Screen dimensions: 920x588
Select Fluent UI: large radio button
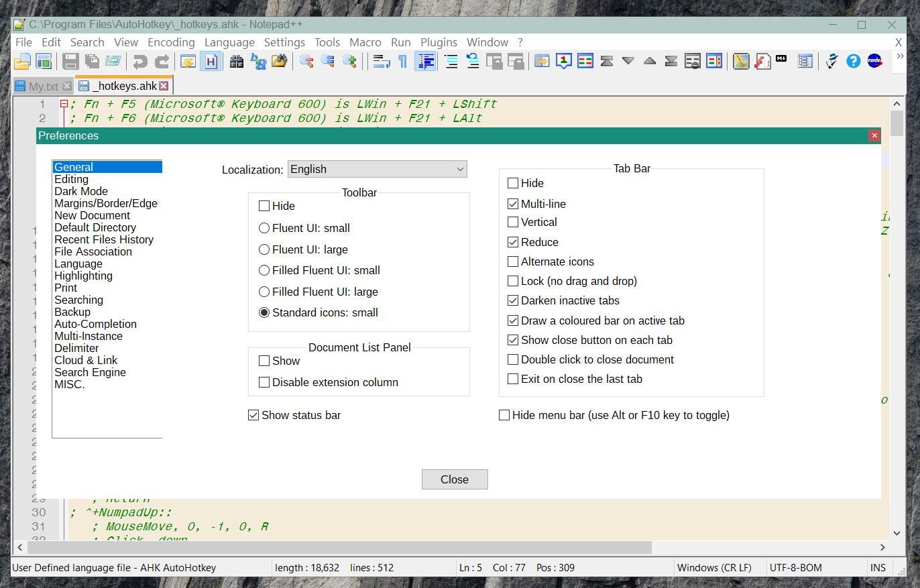(x=264, y=249)
